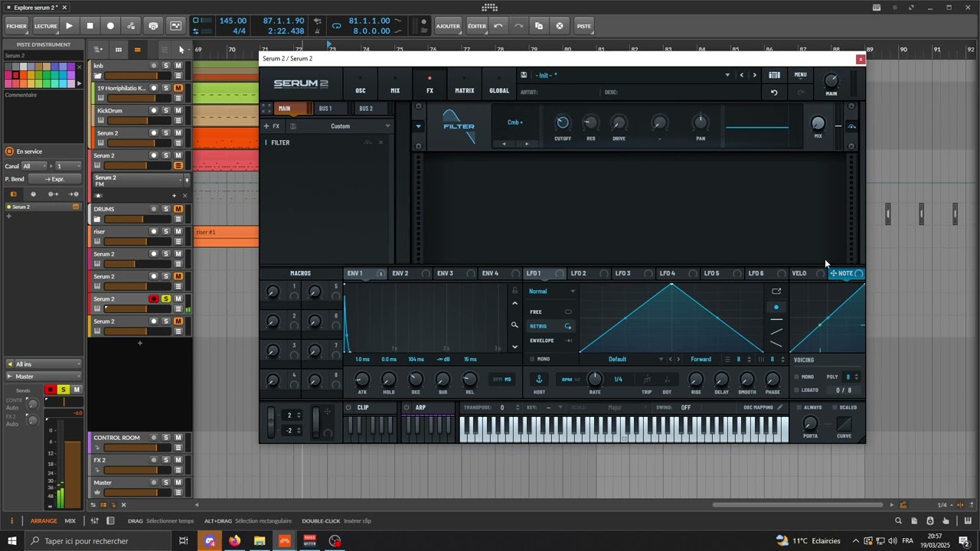Open the LFO shape export icon
The image size is (980, 551).
tap(776, 291)
